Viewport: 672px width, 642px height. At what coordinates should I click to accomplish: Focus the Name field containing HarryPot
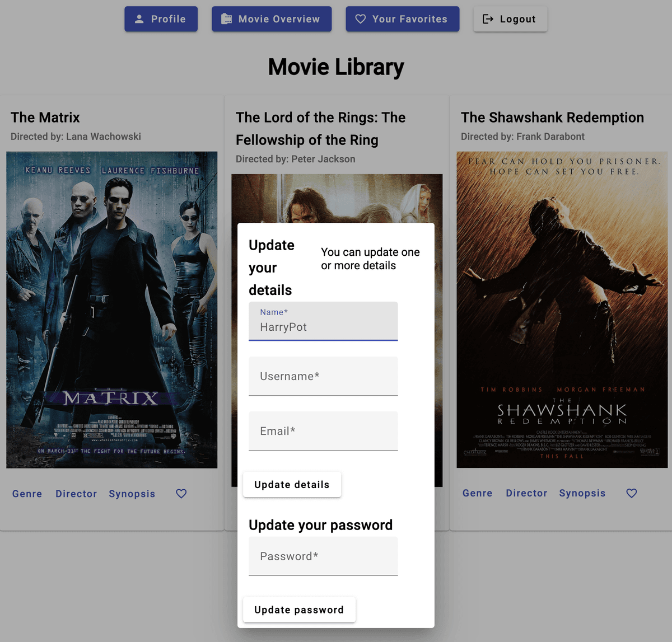tap(323, 321)
